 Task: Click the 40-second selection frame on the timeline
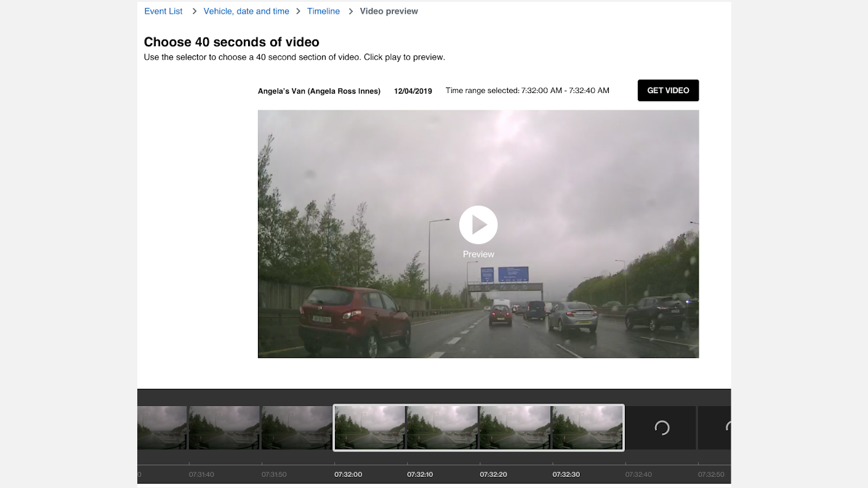pos(478,427)
